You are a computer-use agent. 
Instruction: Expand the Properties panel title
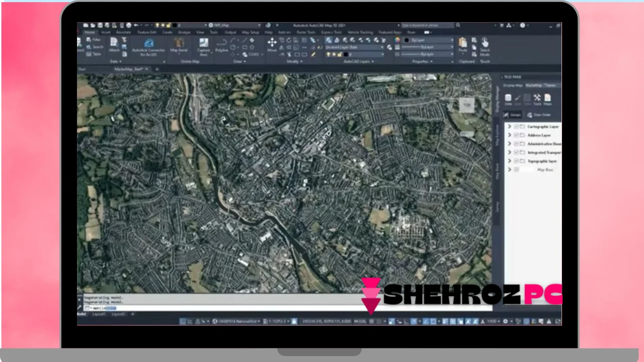click(x=423, y=61)
